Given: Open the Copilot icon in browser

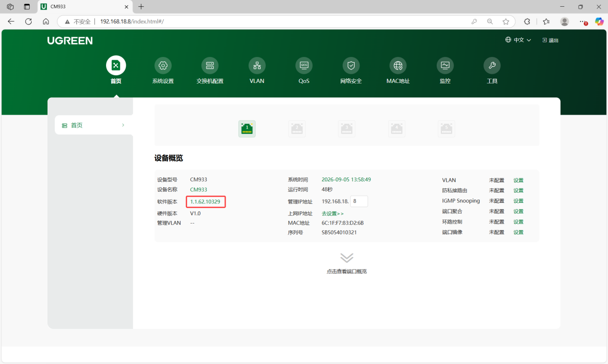Looking at the screenshot, I should (x=599, y=22).
